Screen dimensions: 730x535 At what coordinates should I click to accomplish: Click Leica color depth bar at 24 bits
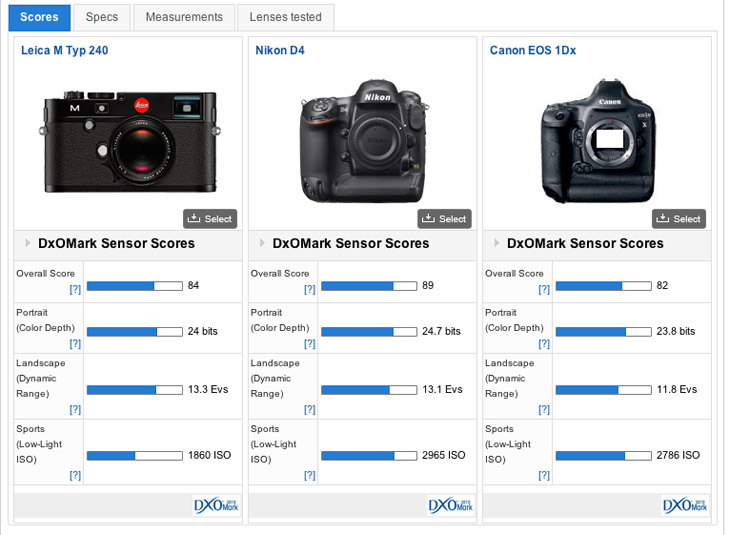tap(135, 332)
